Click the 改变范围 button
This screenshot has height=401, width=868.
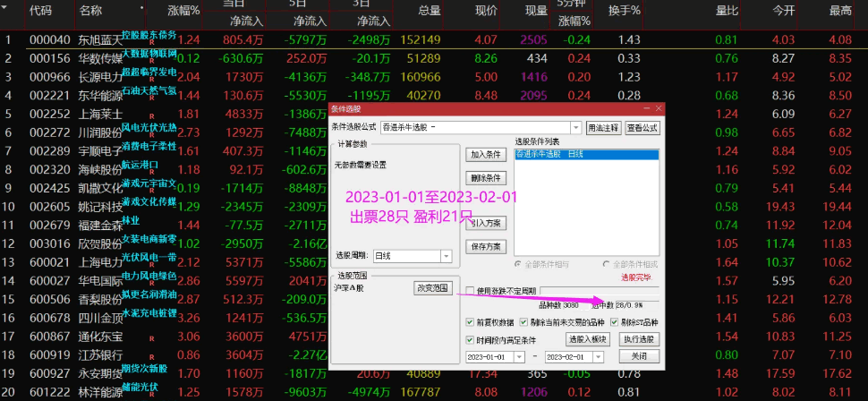433,288
